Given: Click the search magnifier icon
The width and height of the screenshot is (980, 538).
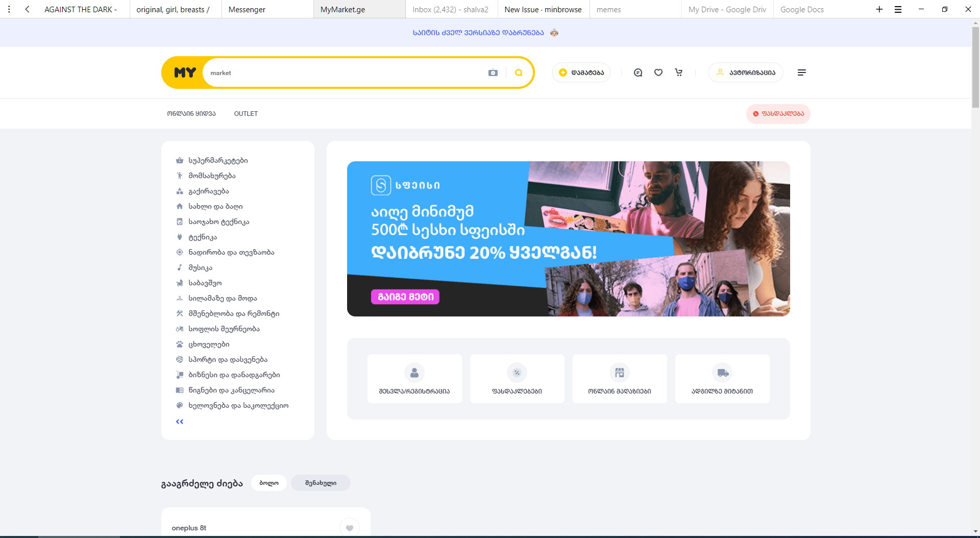Looking at the screenshot, I should pyautogui.click(x=518, y=72).
